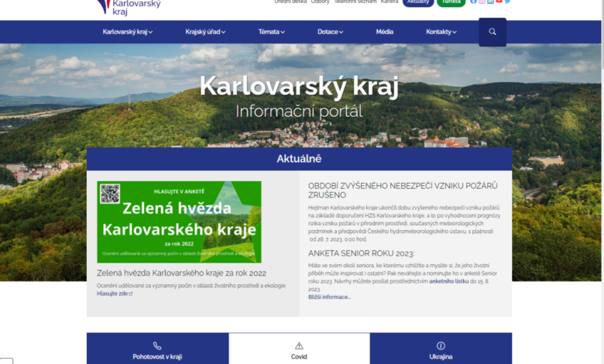Viewport: 604px width, 364px height.
Task: Click the phone icon above Pohotovost v kraji
Action: point(157,345)
